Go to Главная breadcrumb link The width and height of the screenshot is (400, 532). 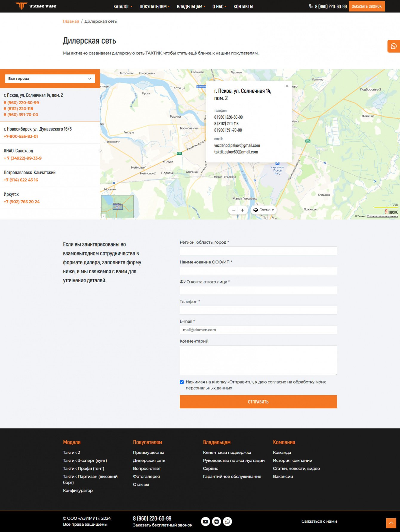pos(71,21)
